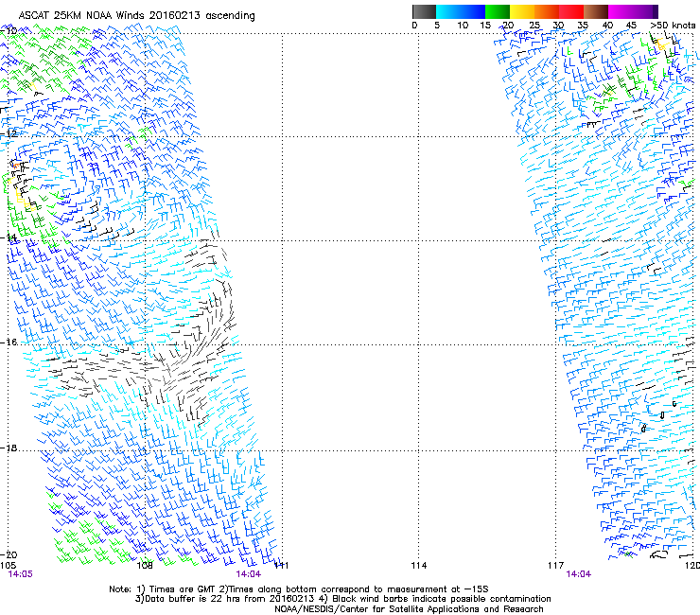
Task: Click the '>50 knots' legend label
Action: coord(673,25)
